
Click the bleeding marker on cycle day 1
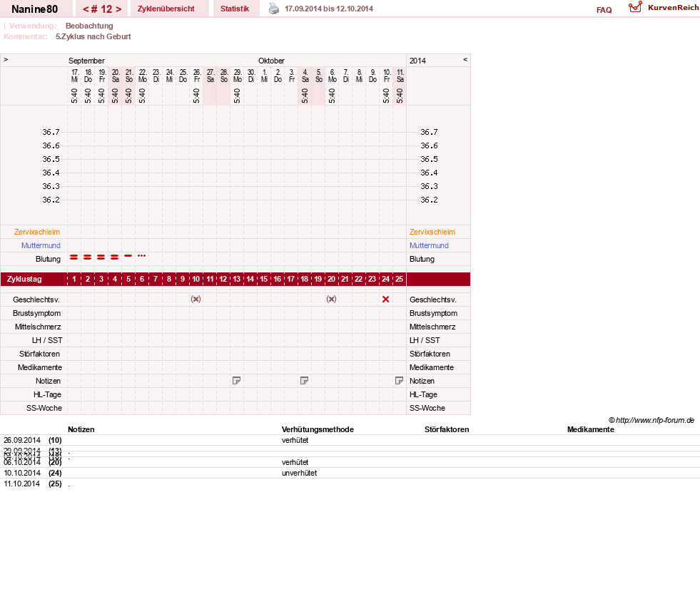pos(74,257)
